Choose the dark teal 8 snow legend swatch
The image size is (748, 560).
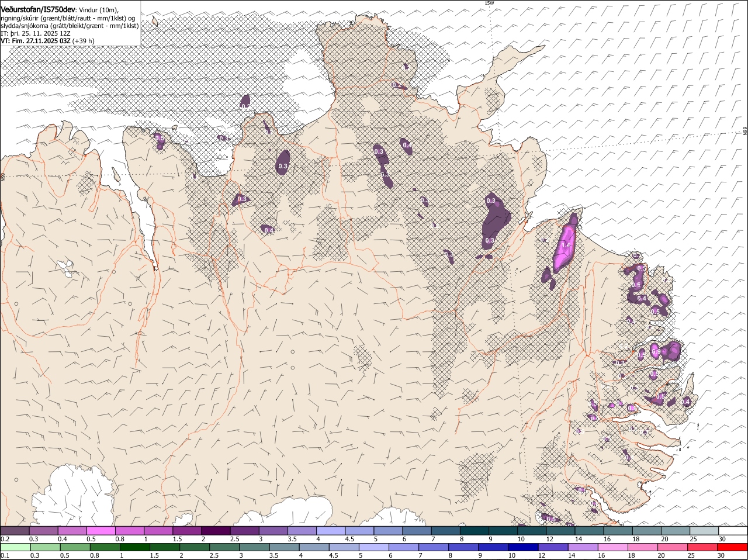pyautogui.click(x=474, y=531)
